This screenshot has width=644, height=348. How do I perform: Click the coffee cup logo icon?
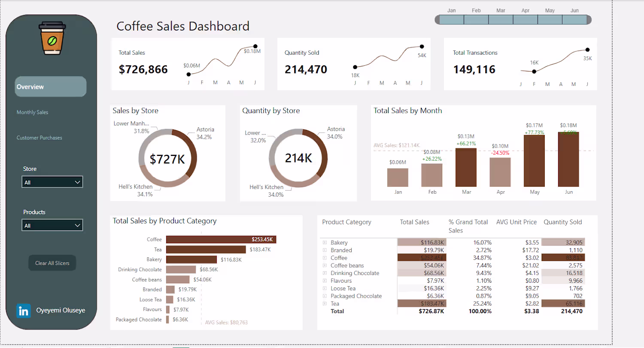point(52,39)
